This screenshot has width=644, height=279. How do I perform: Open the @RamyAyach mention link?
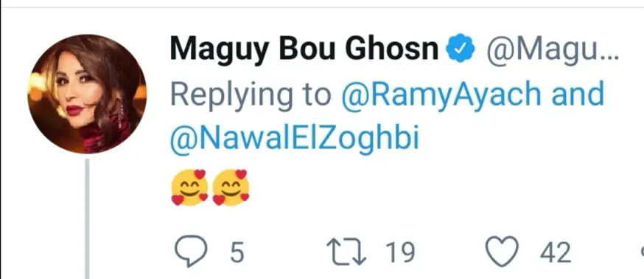[441, 94]
